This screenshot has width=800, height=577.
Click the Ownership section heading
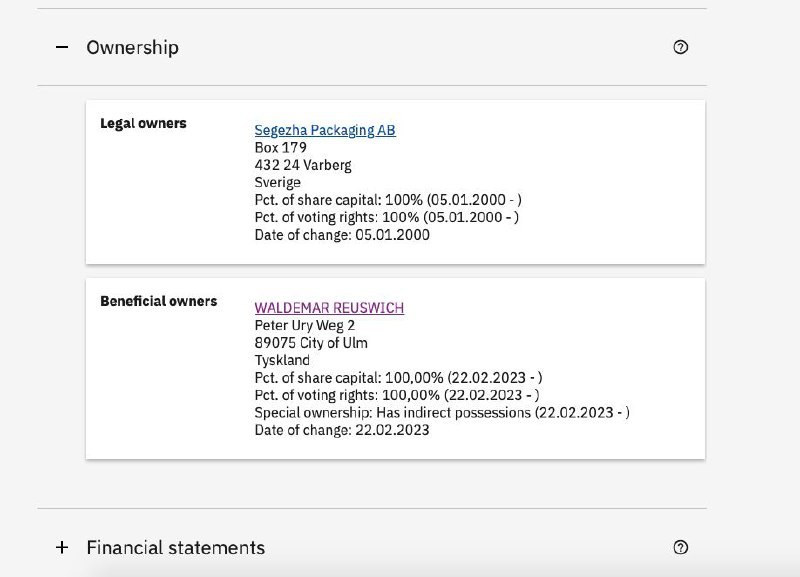click(x=133, y=47)
